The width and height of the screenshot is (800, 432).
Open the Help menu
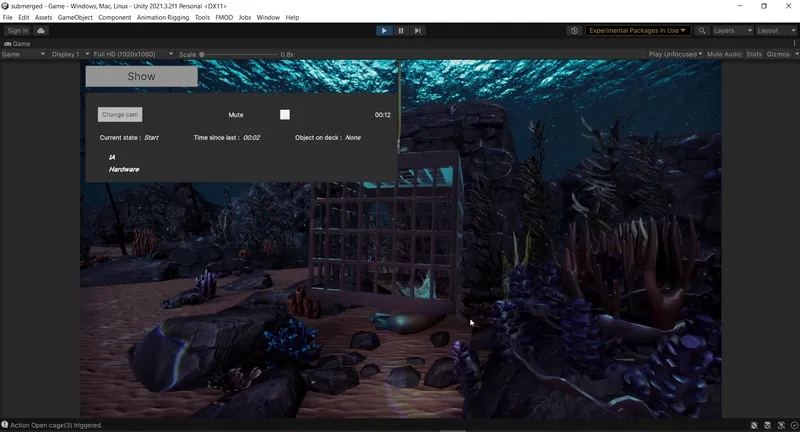pyautogui.click(x=292, y=17)
